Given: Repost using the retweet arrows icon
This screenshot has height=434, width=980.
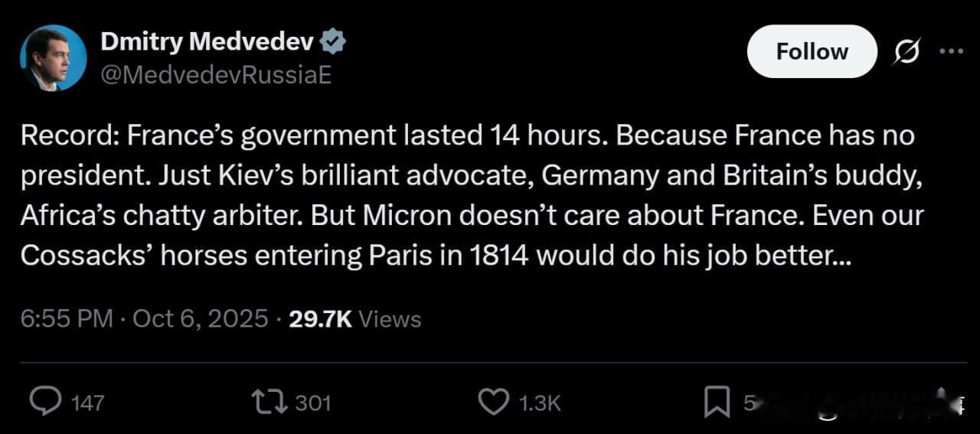Looking at the screenshot, I should pos(269,402).
